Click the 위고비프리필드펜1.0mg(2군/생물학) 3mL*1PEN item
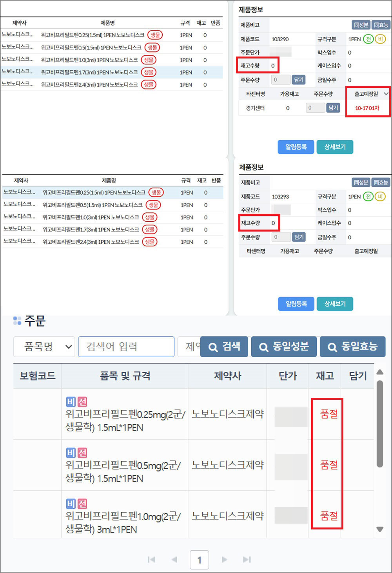Image resolution: width=392 pixels, height=573 pixels. pos(123,523)
